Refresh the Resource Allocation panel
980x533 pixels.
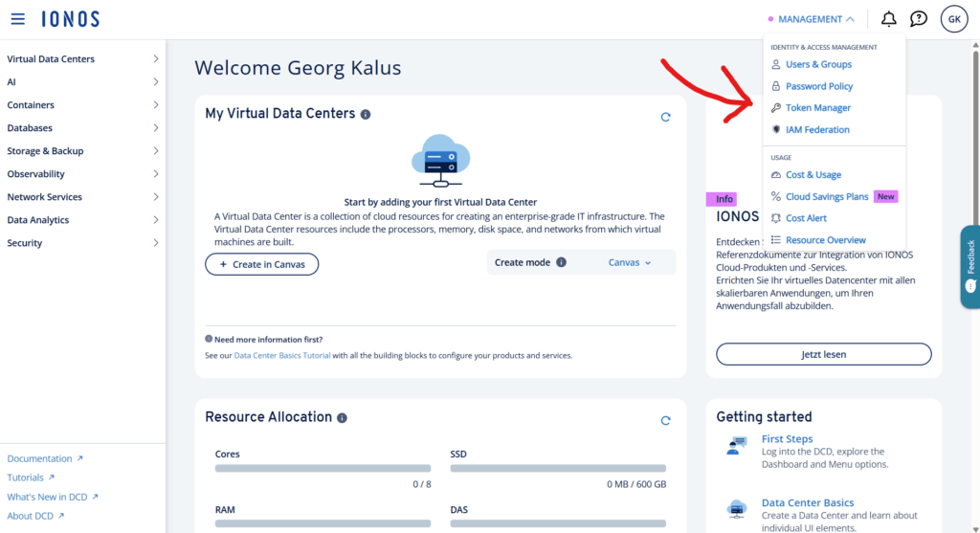click(x=666, y=420)
